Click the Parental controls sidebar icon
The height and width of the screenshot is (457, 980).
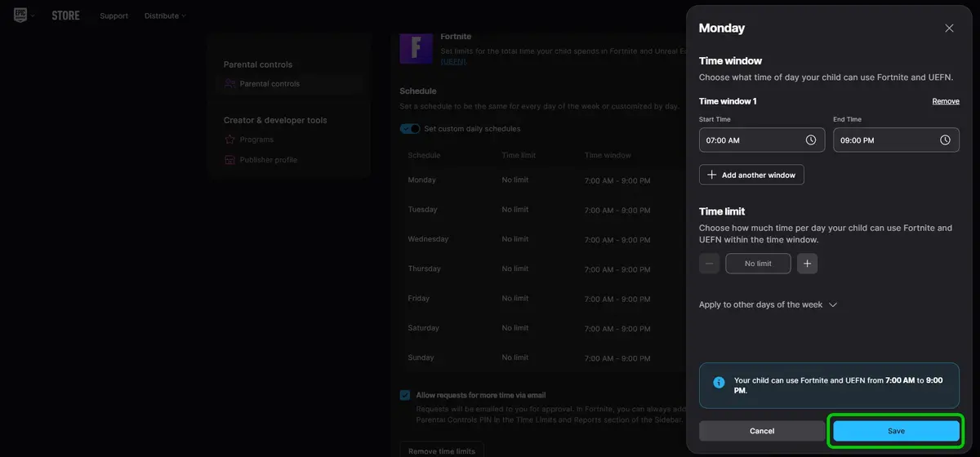tap(230, 83)
